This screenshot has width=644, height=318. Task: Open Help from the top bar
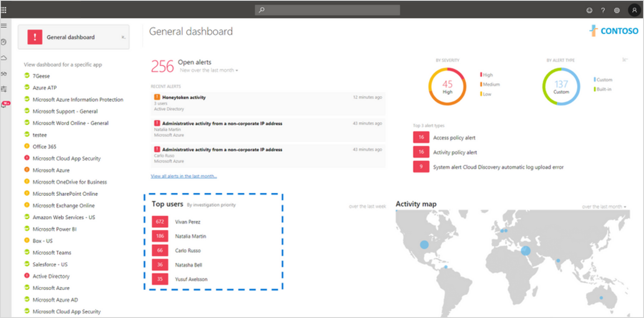(603, 10)
